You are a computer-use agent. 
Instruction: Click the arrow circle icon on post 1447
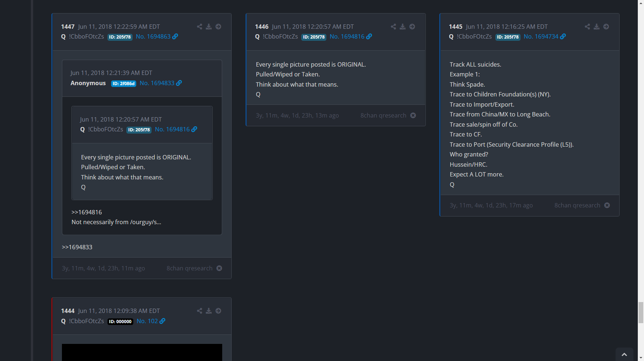pos(218,27)
